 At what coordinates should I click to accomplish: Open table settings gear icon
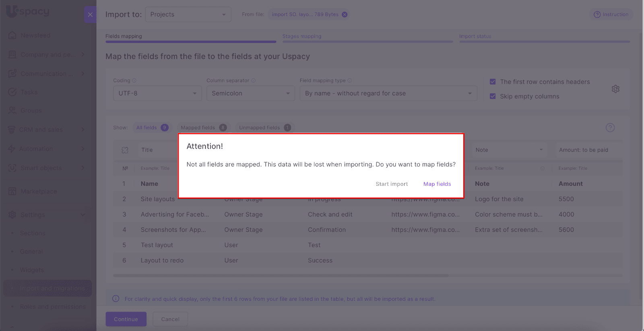click(x=615, y=89)
